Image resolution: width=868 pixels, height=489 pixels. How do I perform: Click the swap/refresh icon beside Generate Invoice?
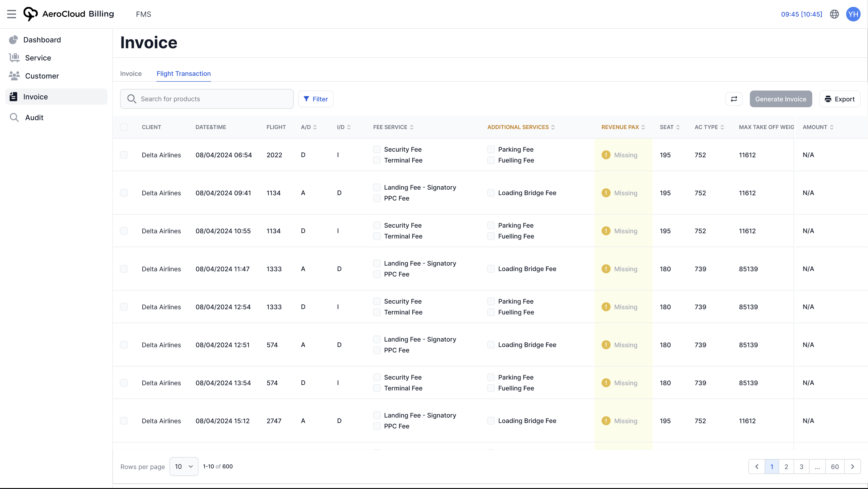tap(734, 99)
